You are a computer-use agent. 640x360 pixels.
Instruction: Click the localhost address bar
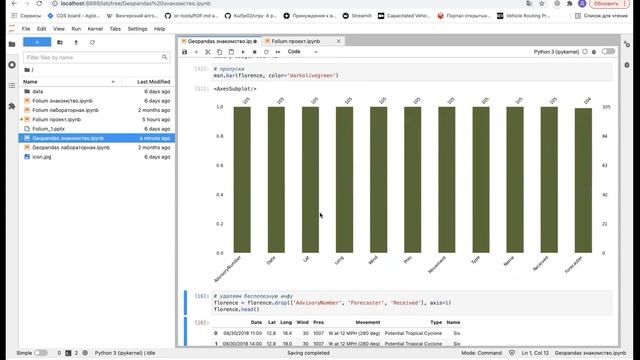click(x=286, y=3)
